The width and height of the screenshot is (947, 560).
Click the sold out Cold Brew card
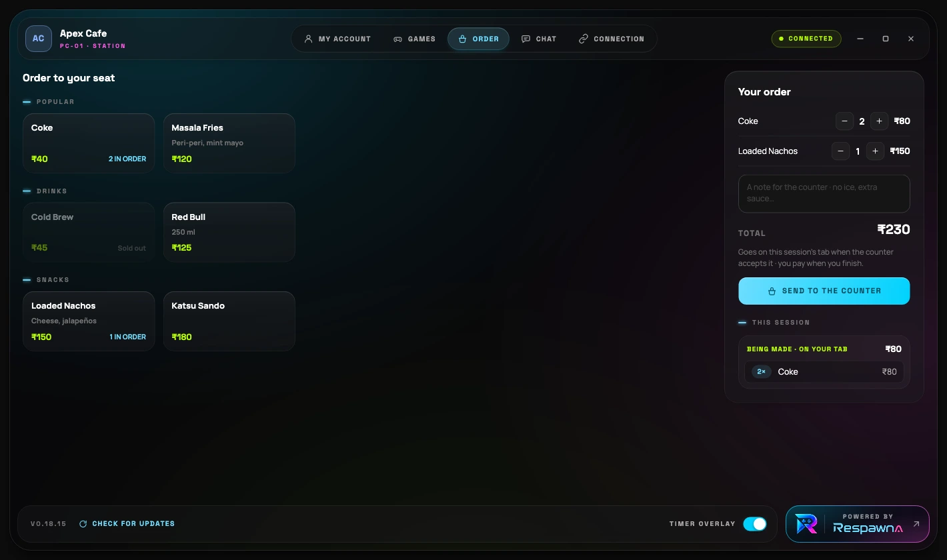point(89,232)
